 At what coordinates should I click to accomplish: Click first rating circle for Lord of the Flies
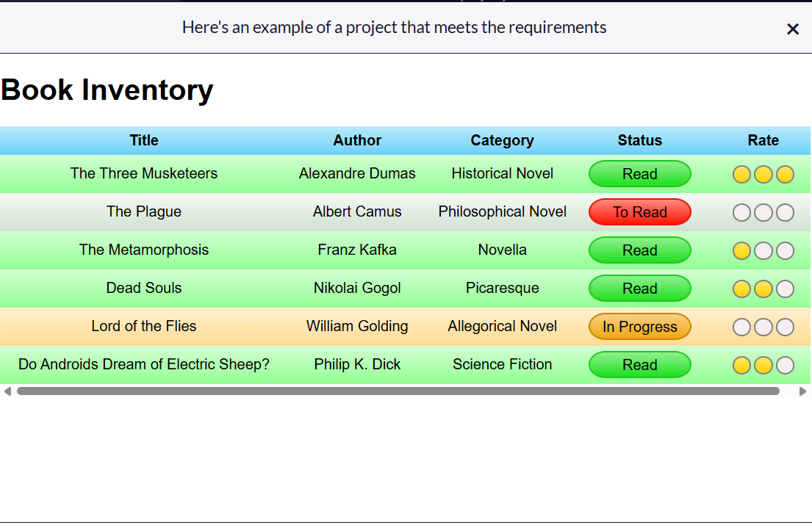click(741, 327)
